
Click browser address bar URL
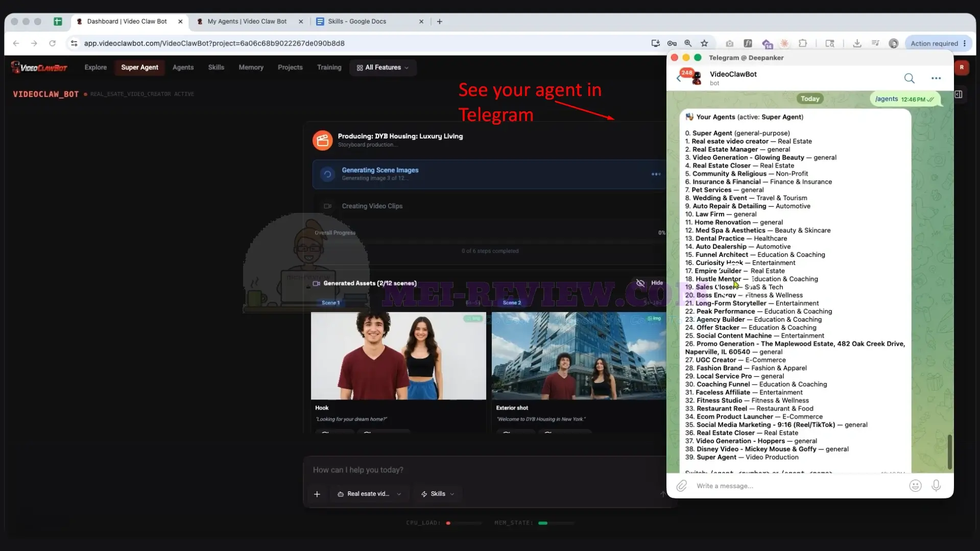pos(214,43)
